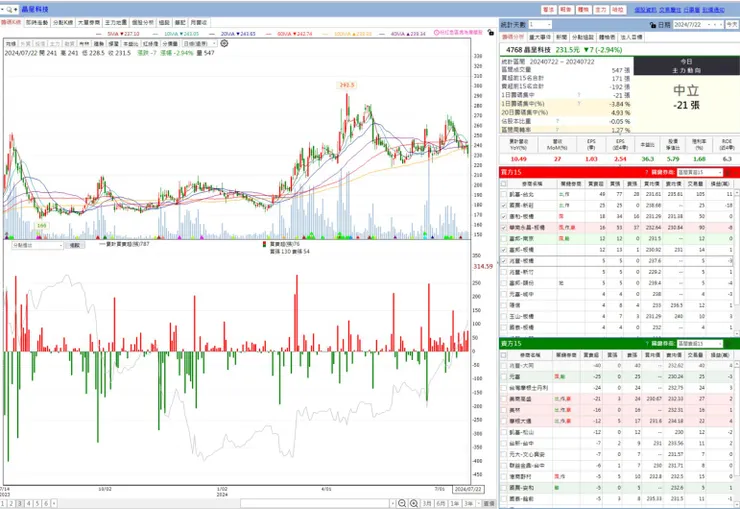Tick the checkbox for 兆豐-新竹 row
Image resolution: width=740 pixels, height=509 pixels.
pyautogui.click(x=504, y=272)
